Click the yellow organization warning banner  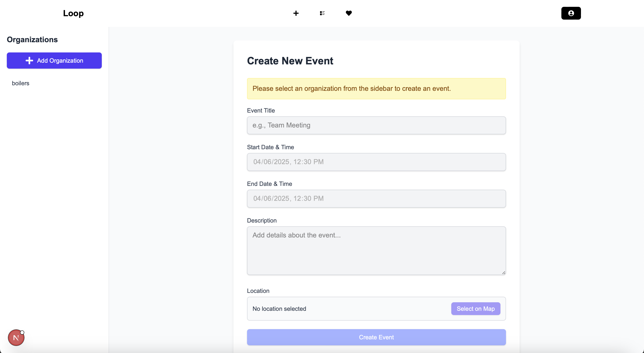(x=376, y=88)
